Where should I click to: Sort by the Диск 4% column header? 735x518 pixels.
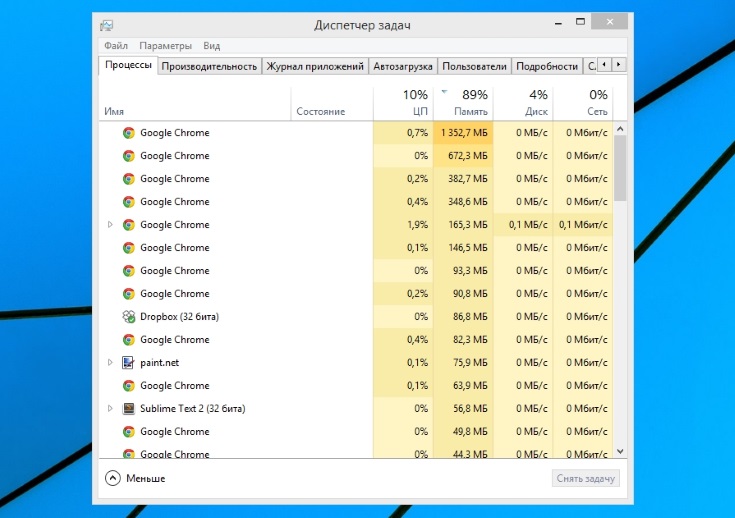coord(523,104)
